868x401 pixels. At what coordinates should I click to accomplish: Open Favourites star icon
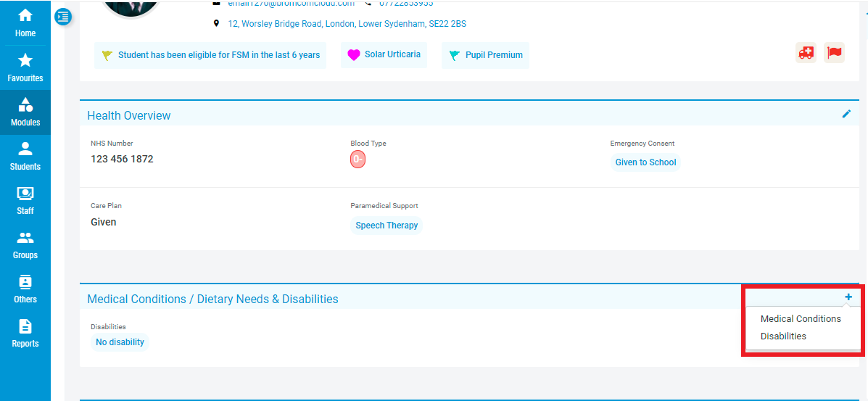click(25, 67)
